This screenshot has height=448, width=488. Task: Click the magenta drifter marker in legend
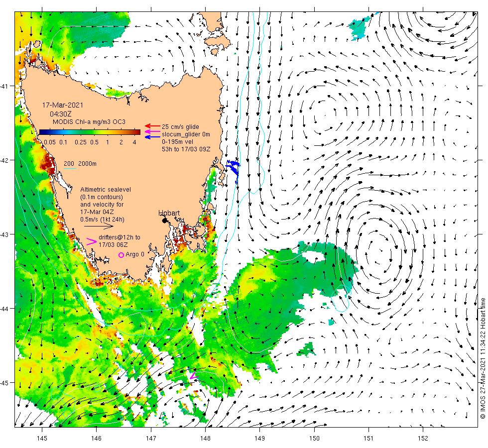tap(92, 242)
